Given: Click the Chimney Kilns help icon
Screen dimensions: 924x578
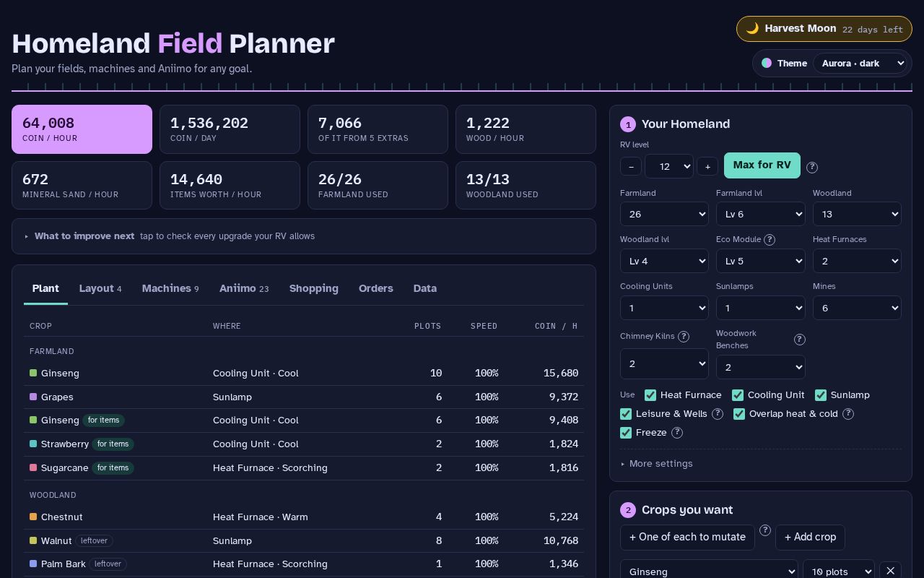Looking at the screenshot, I should [684, 337].
